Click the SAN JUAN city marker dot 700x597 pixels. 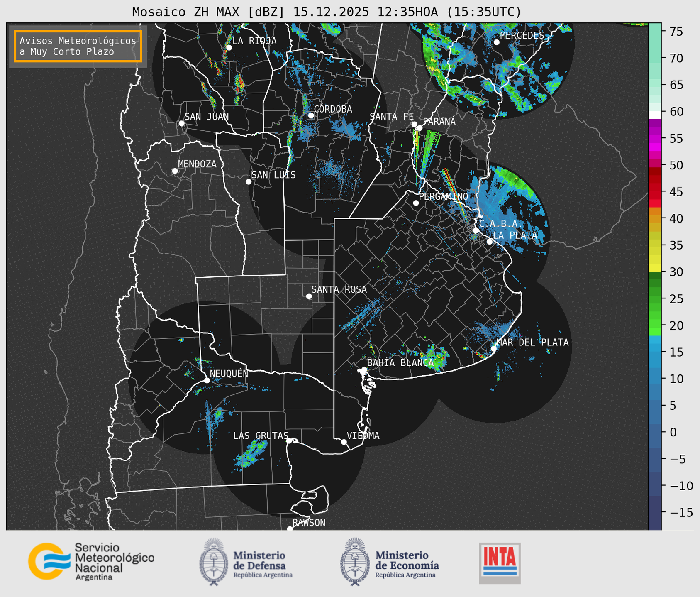(181, 123)
